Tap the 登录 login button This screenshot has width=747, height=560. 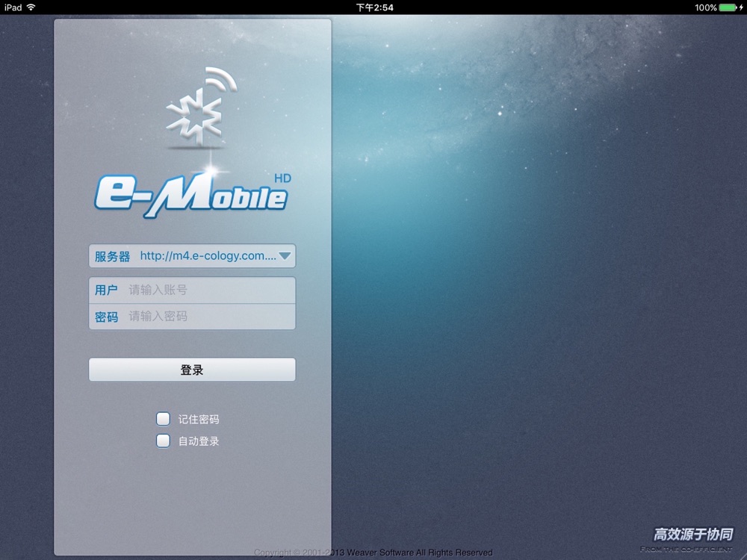coord(192,370)
